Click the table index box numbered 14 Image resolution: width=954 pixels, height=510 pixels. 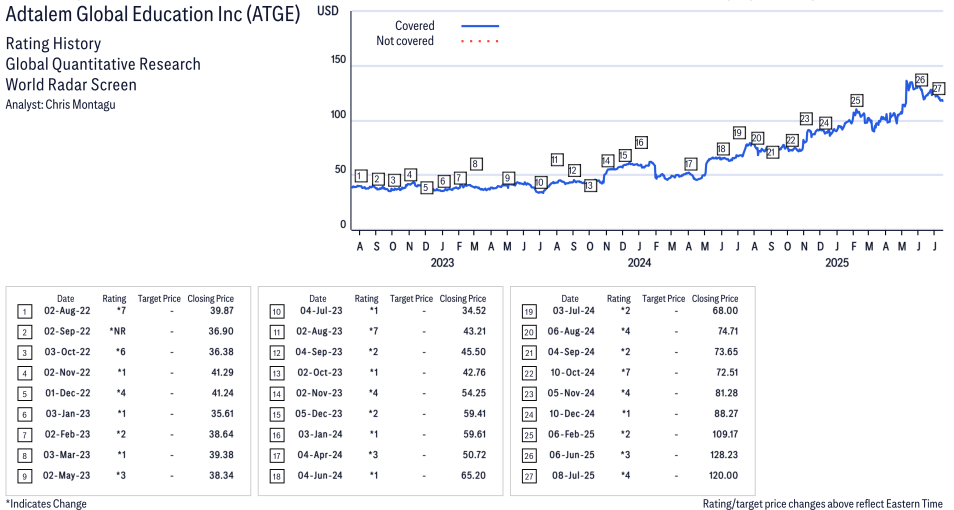click(277, 394)
